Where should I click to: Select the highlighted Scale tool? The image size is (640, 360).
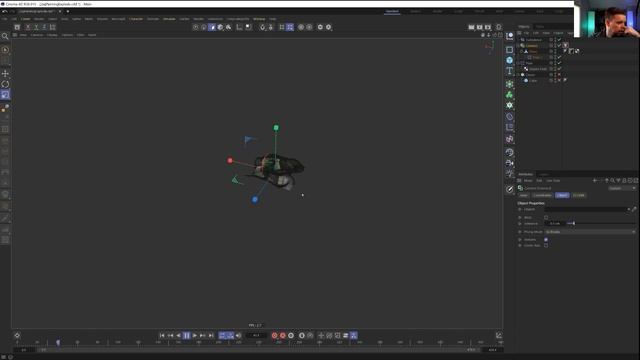(5, 95)
